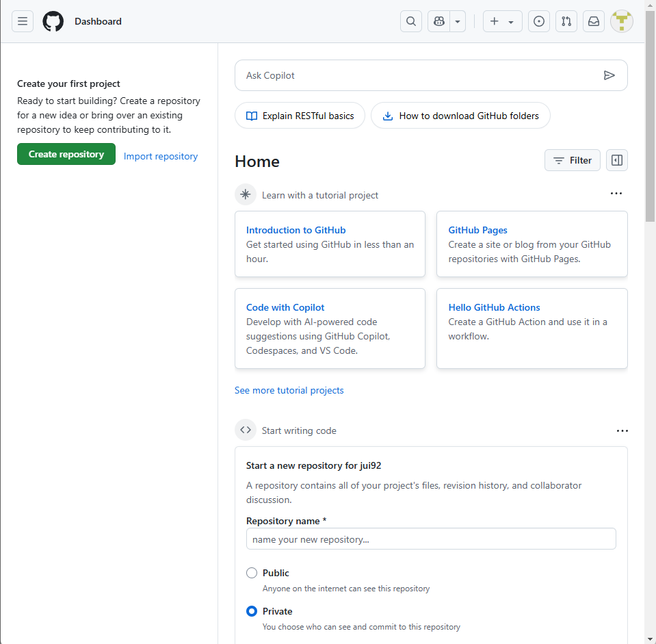
Task: Follow the Import repository link
Action: (161, 156)
